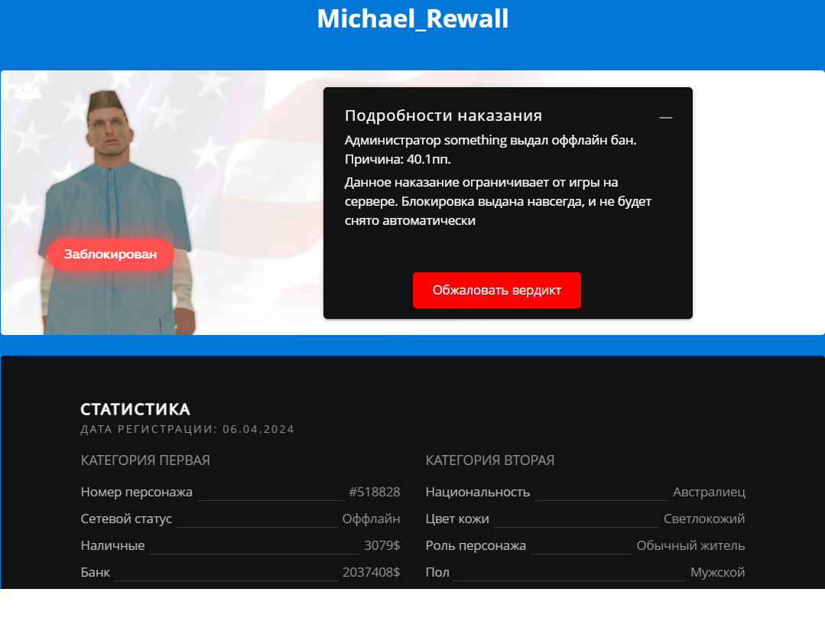This screenshot has height=644, width=825.
Task: Click the registration date 06.04.2024
Action: pos(258,429)
